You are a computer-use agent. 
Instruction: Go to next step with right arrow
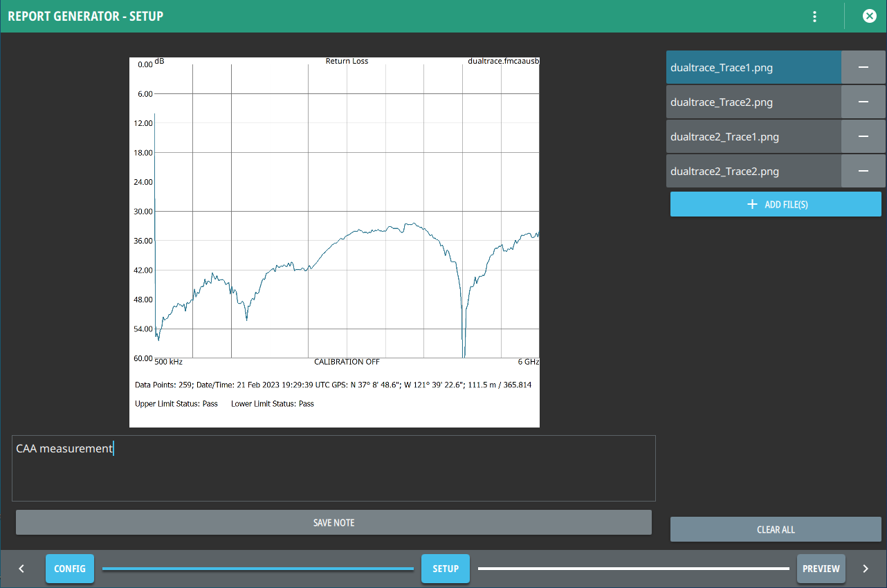866,569
